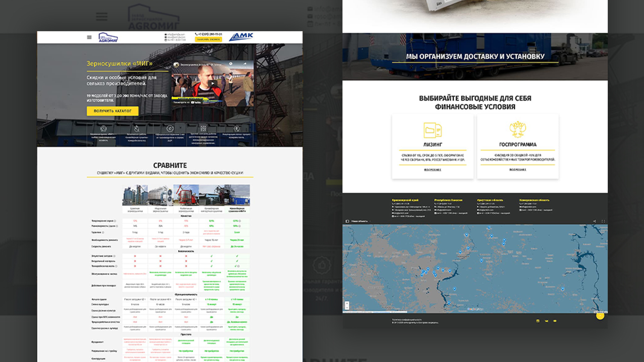Click the yellow scroll-to-top round button
This screenshot has width=644, height=362.
coord(600,315)
